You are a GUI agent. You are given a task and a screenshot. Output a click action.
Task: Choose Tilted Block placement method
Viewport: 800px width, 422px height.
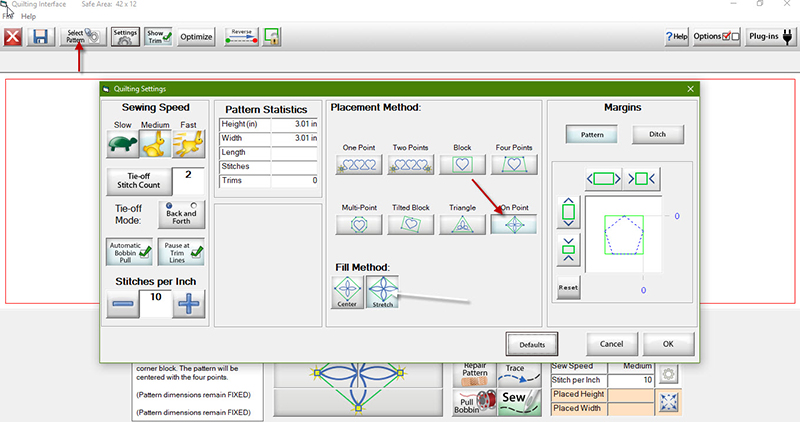[x=411, y=225]
